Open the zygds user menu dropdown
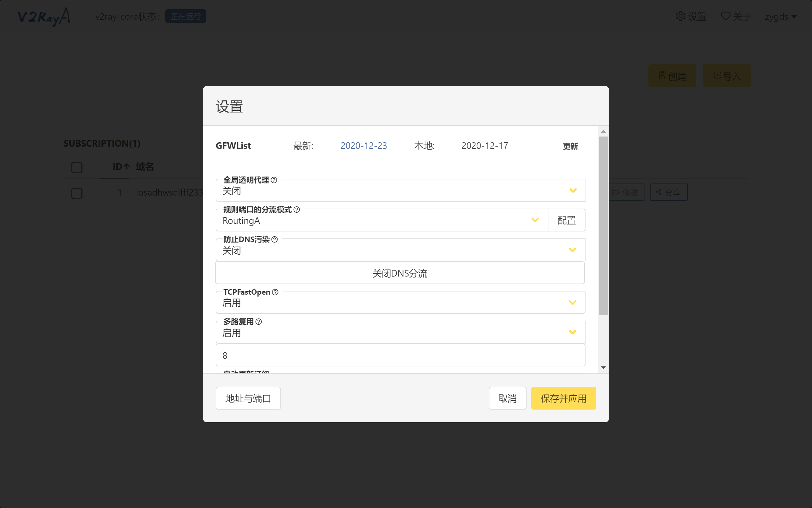 [x=781, y=17]
